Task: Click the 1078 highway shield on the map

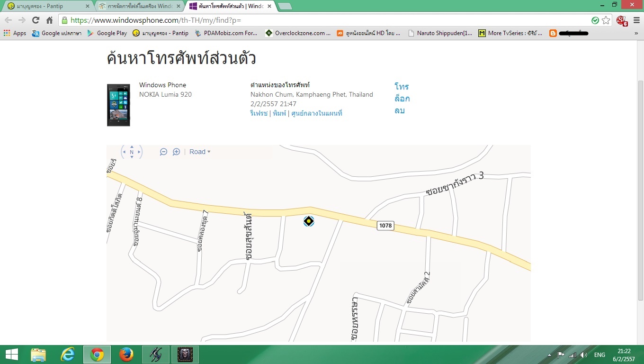Action: (385, 226)
